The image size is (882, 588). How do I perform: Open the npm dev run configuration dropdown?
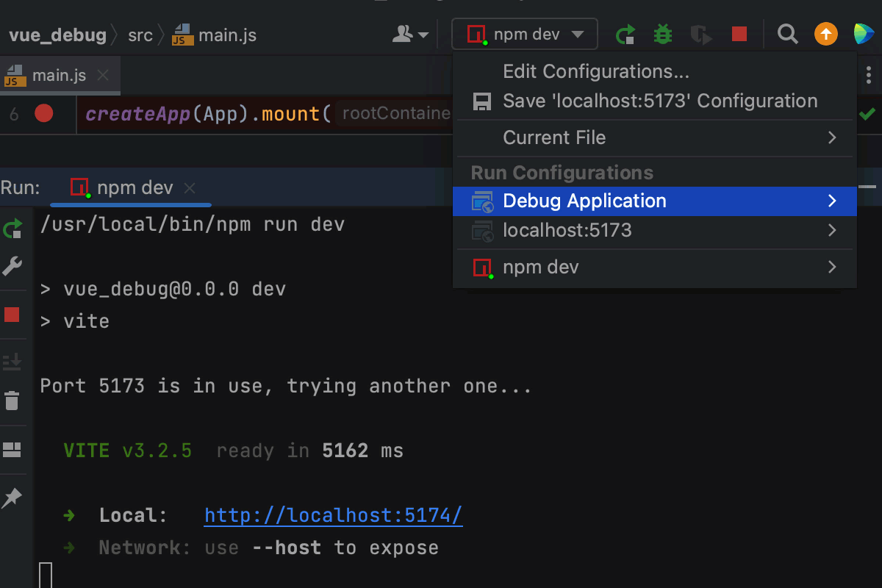pyautogui.click(x=525, y=35)
